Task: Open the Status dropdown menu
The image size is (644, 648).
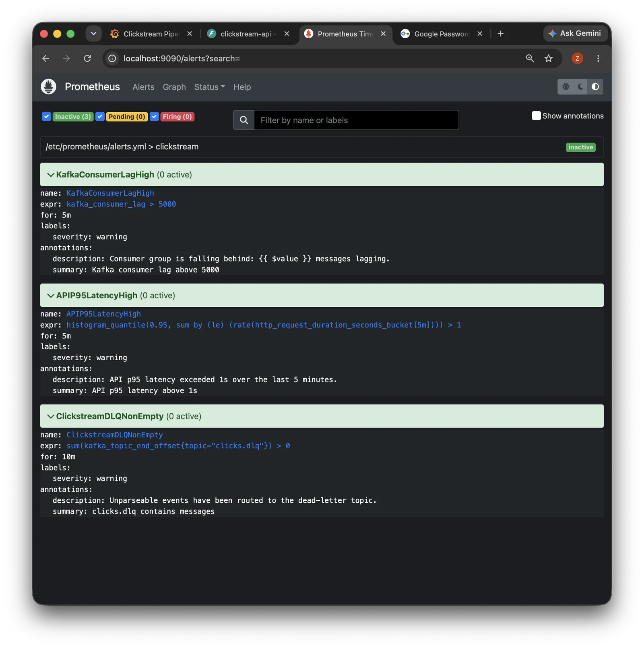Action: pos(209,87)
